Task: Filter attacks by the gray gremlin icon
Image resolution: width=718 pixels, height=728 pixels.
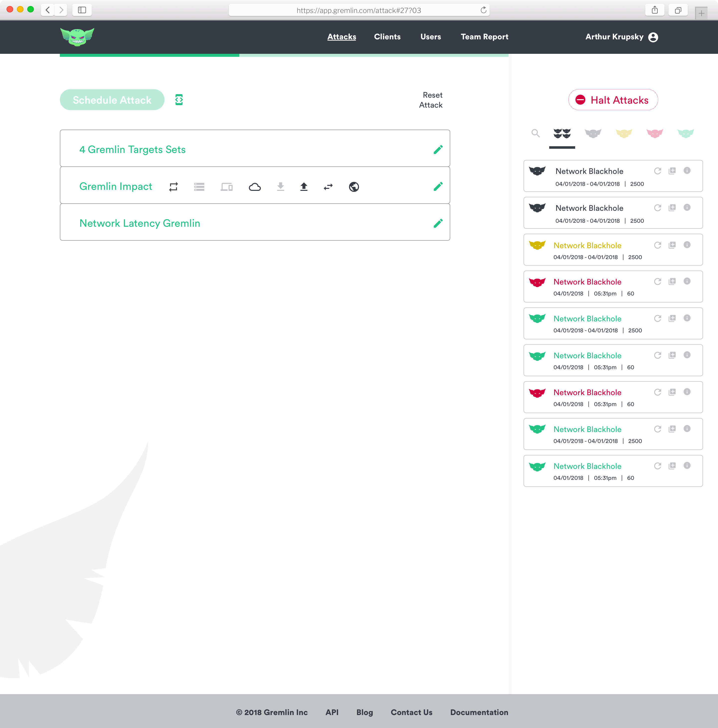Action: coord(593,133)
